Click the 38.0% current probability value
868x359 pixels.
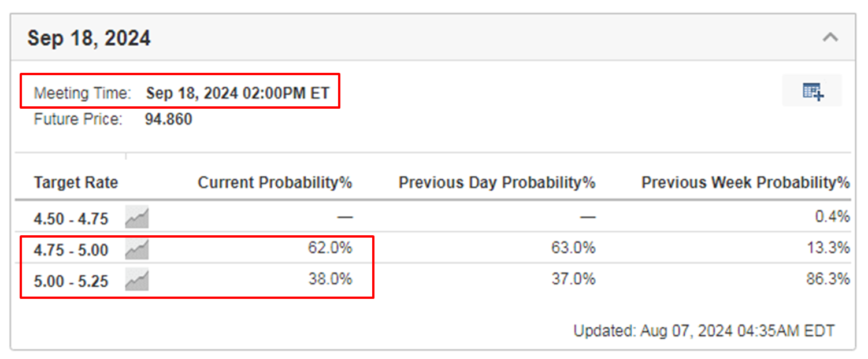click(x=330, y=279)
